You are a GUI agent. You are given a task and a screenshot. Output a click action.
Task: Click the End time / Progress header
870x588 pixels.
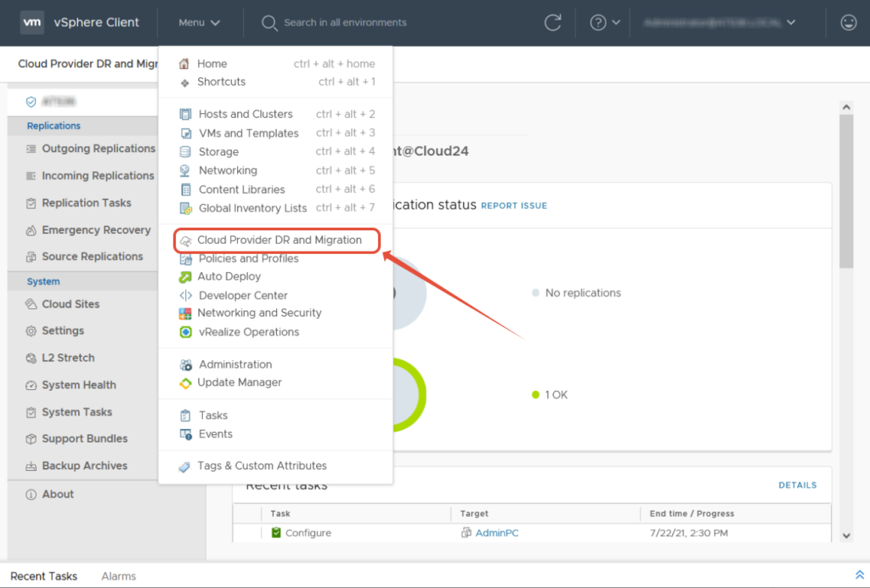[692, 514]
